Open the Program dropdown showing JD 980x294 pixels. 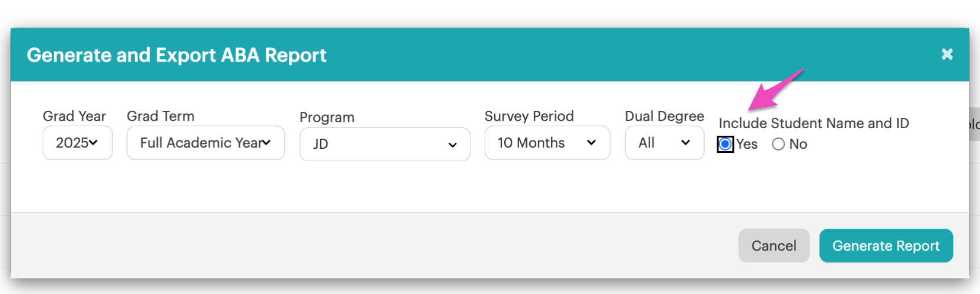pos(384,144)
